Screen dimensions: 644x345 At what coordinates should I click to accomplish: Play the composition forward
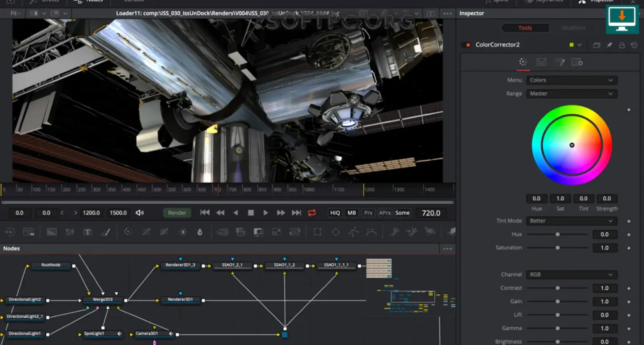point(266,213)
